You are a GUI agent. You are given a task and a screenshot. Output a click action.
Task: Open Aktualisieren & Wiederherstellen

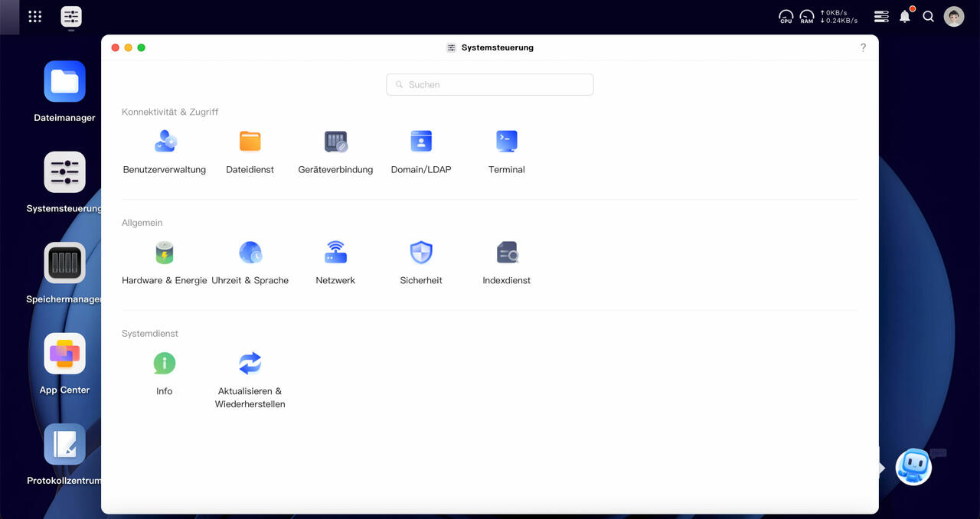click(250, 380)
